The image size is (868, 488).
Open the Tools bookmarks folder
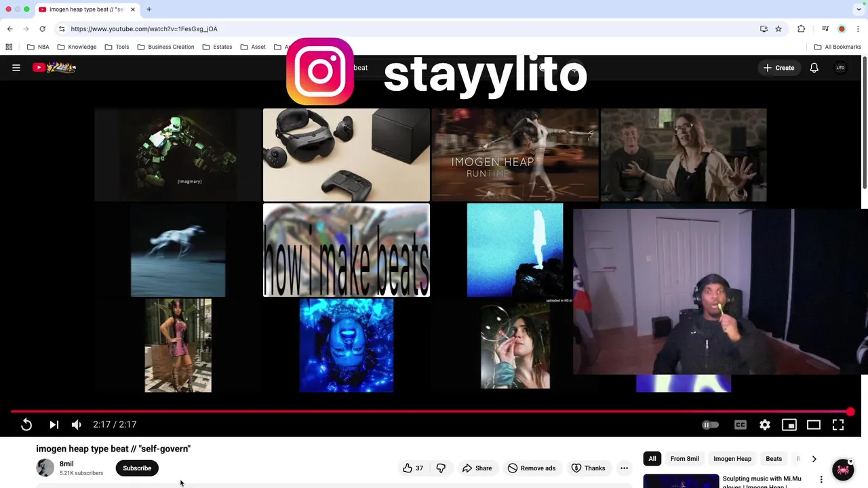point(117,47)
